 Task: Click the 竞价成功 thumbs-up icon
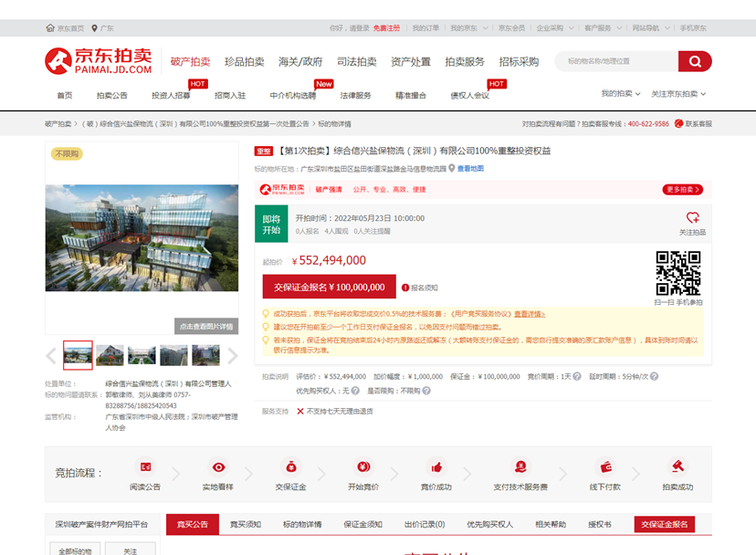coord(436,466)
